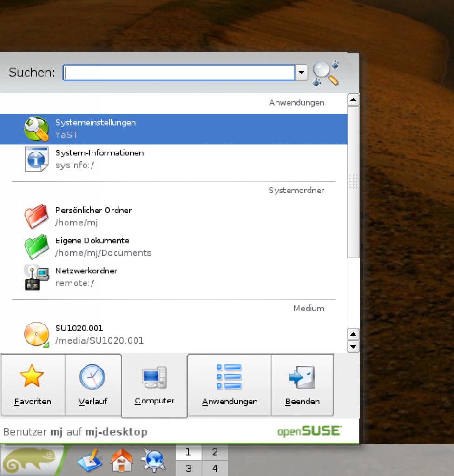Click the lower scroll up arrow

tap(353, 334)
